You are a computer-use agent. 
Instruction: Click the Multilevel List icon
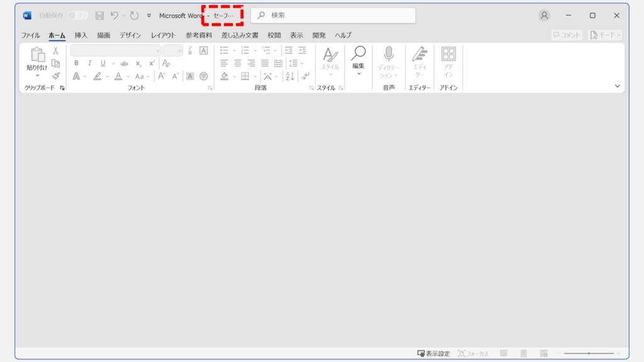pyautogui.click(x=267, y=50)
